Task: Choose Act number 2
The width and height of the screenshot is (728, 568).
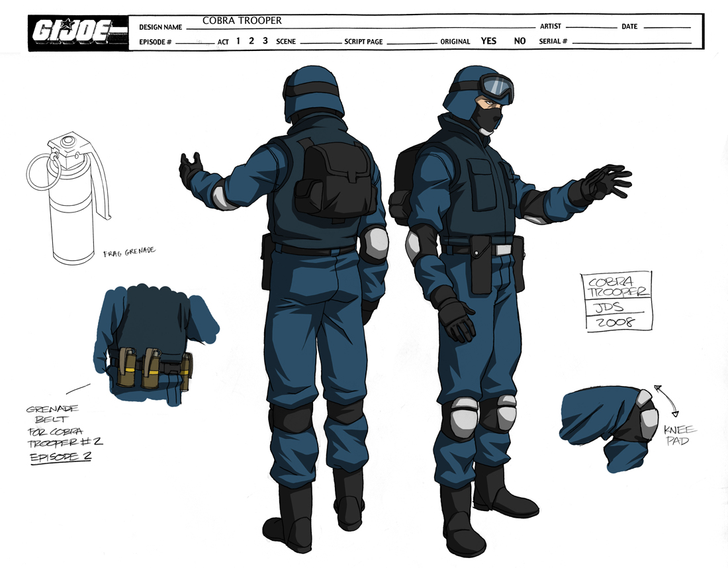Action: [x=251, y=41]
